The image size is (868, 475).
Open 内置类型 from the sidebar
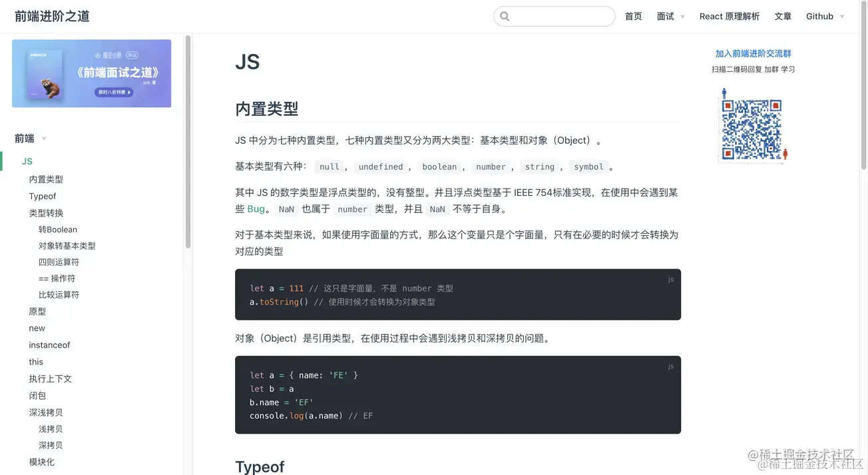coord(46,179)
